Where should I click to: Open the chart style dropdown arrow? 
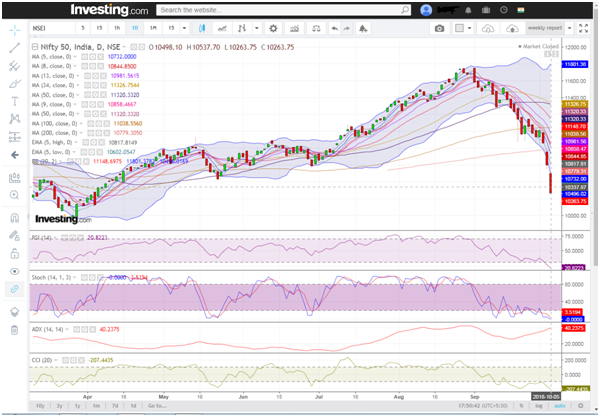click(257, 28)
